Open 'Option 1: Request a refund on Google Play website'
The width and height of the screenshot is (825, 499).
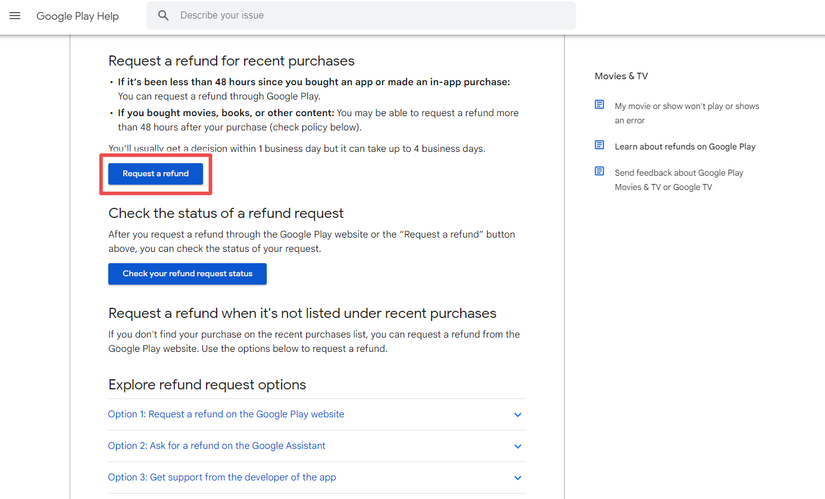pos(226,414)
